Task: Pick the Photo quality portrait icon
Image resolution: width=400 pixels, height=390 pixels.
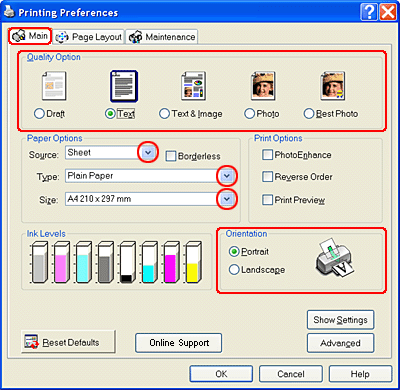Action: pos(263,86)
